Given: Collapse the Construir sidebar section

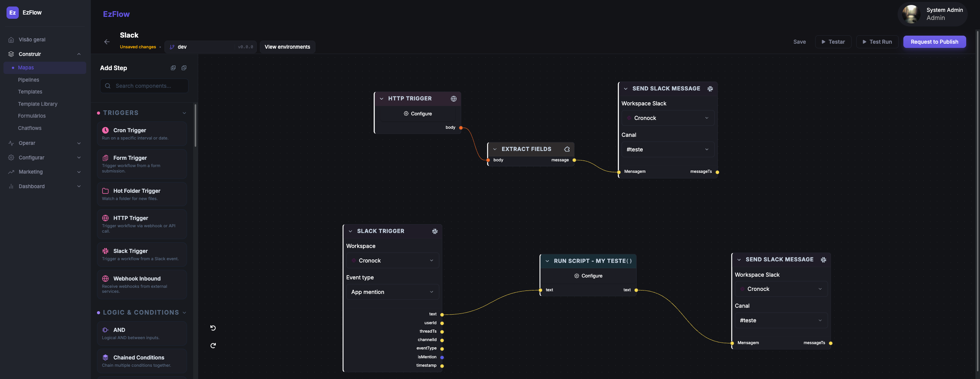Looking at the screenshot, I should 79,54.
